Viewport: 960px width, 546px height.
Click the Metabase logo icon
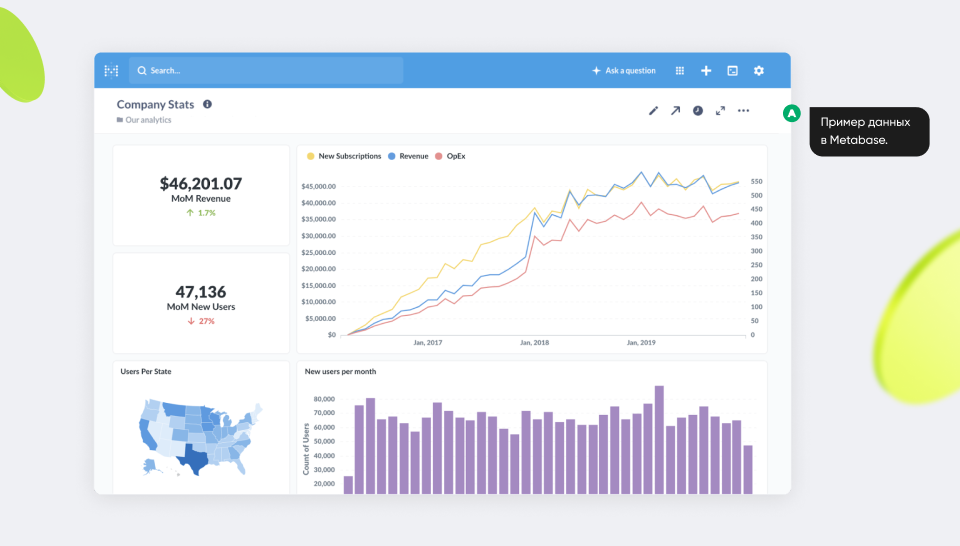pos(111,71)
